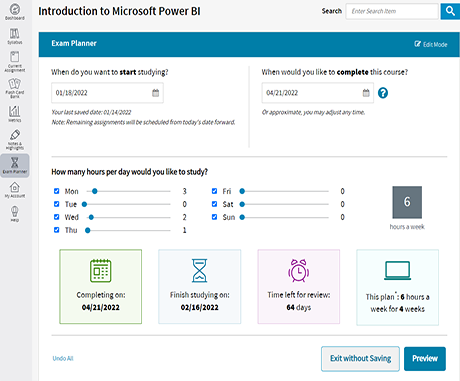
Task: Uncheck the Fri checkbox
Action: pyautogui.click(x=214, y=191)
